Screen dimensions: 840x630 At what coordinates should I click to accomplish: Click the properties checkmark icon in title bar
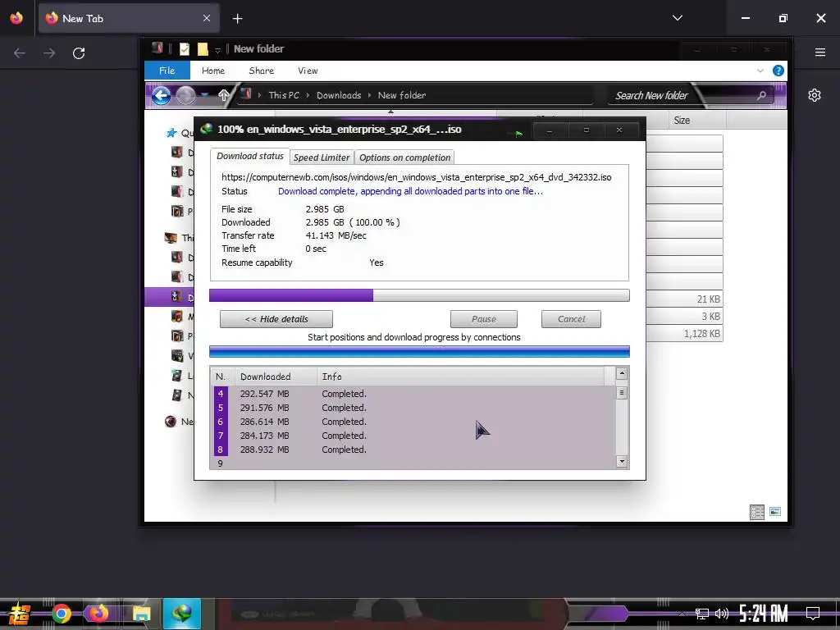click(185, 49)
